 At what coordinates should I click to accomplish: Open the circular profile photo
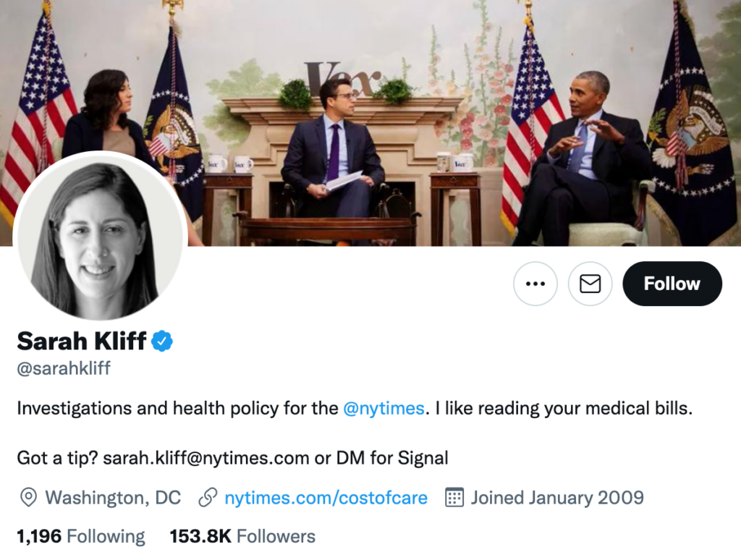coord(100,236)
